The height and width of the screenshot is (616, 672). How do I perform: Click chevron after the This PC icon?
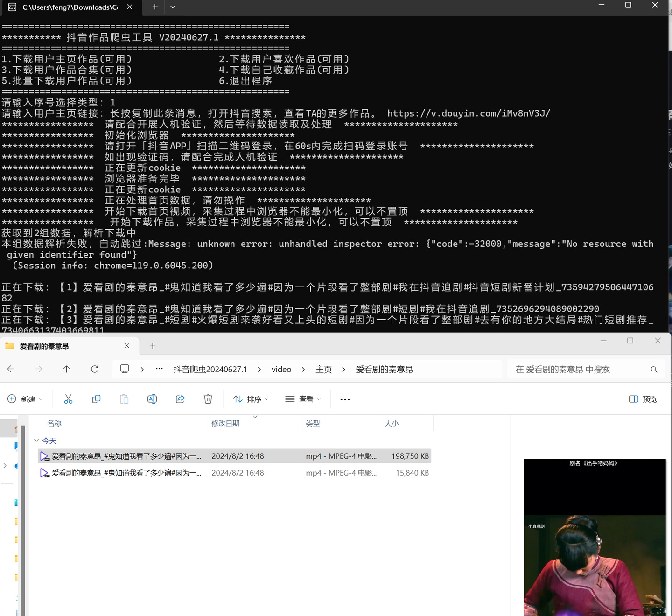[x=142, y=370]
